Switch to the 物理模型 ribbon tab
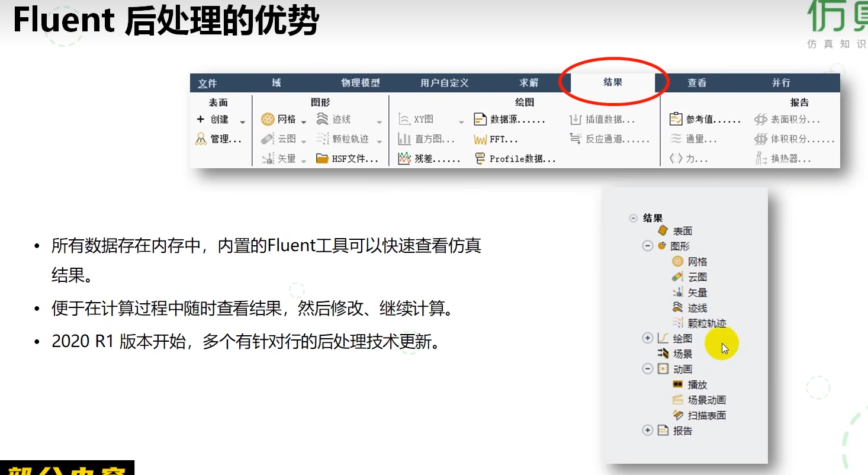868x475 pixels. 360,83
